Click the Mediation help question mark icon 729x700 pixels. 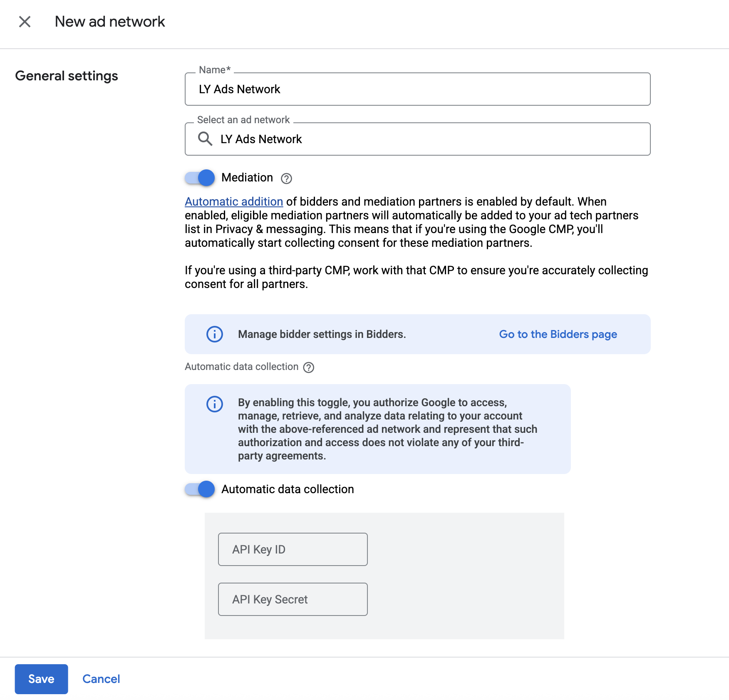286,179
